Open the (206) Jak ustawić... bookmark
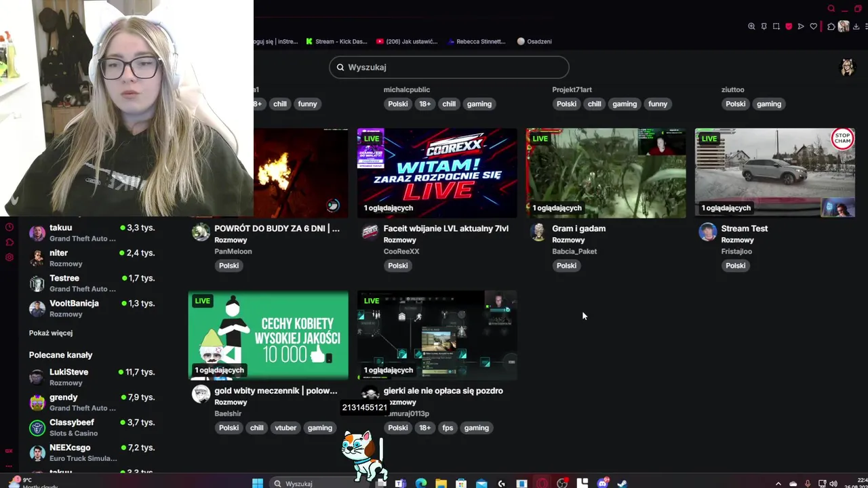This screenshot has width=868, height=488. pos(407,41)
